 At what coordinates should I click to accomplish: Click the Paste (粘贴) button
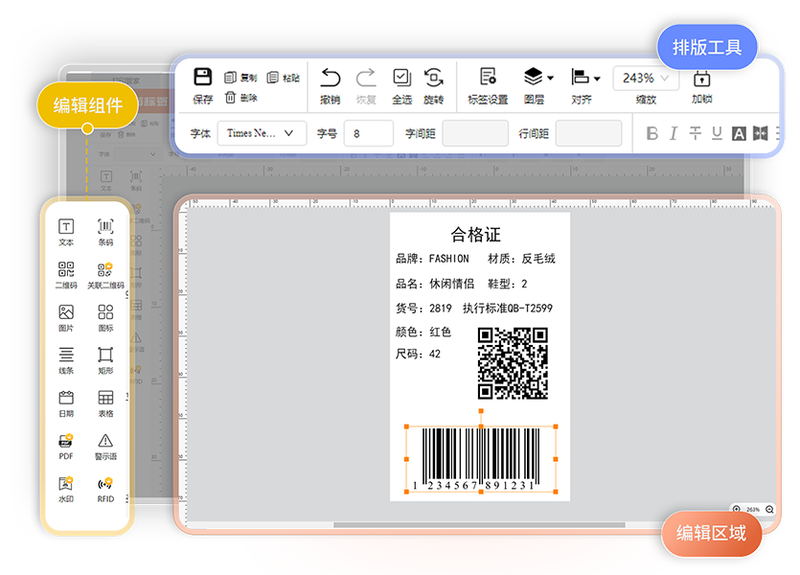point(283,78)
